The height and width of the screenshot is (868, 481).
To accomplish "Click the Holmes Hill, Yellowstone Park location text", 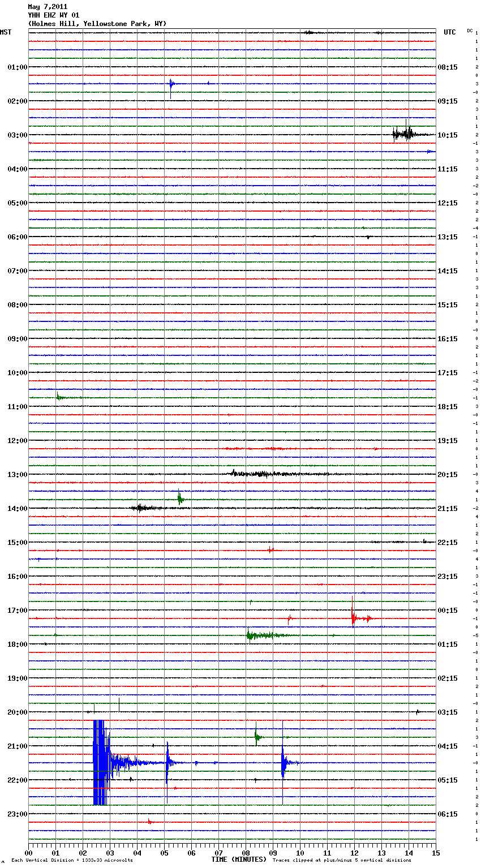I will point(97,24).
